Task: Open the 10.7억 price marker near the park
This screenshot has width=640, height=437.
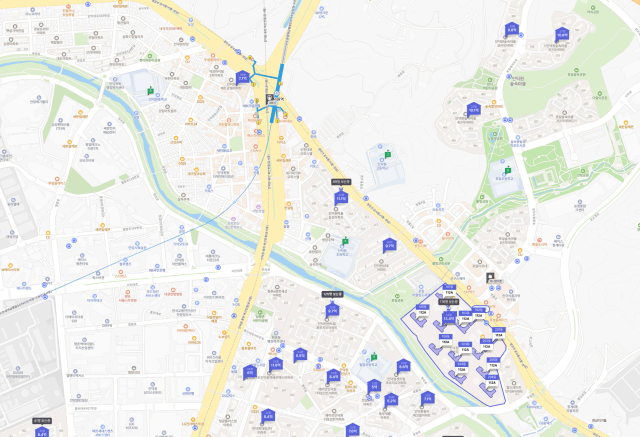Action: point(473,109)
